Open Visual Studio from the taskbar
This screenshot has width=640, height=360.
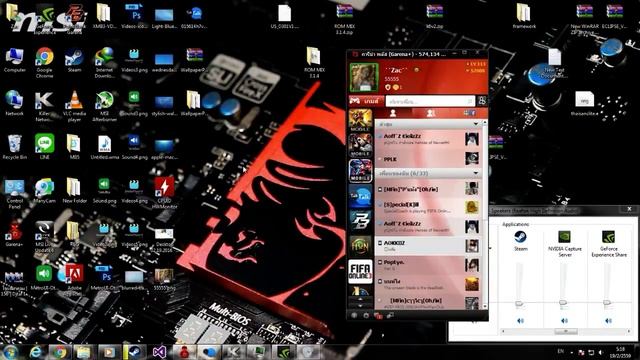(x=160, y=352)
